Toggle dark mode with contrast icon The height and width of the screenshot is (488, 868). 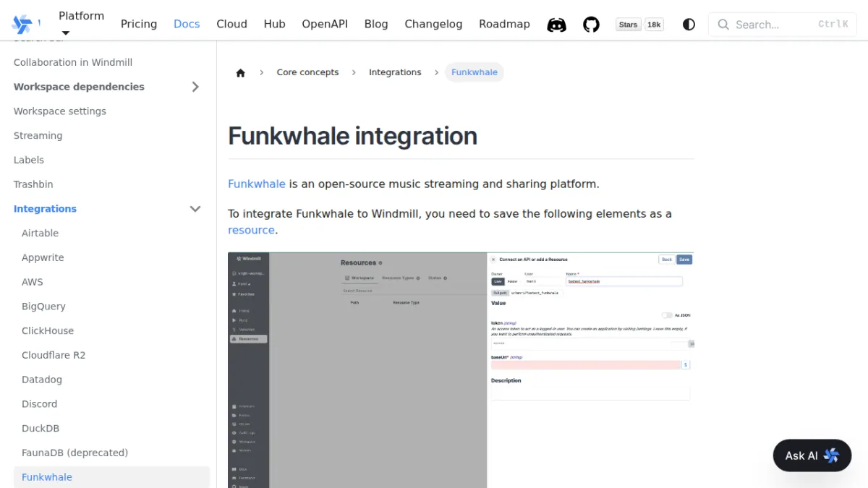pos(689,25)
